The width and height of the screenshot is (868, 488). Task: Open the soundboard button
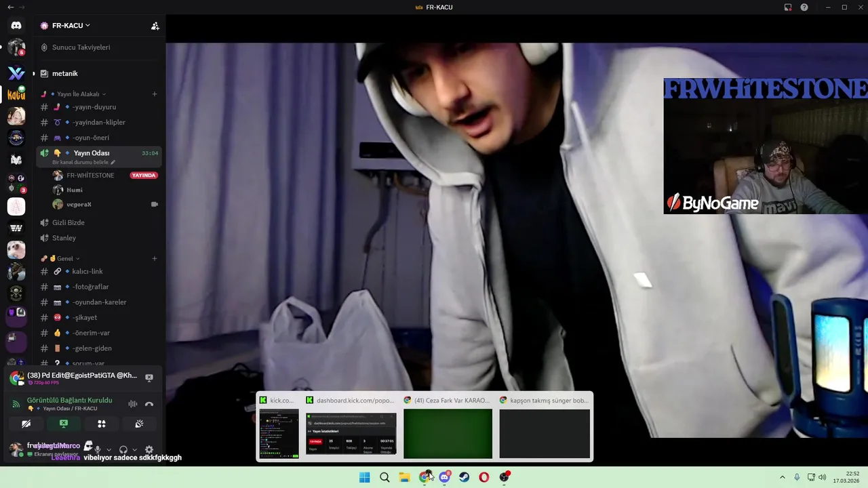point(139,424)
